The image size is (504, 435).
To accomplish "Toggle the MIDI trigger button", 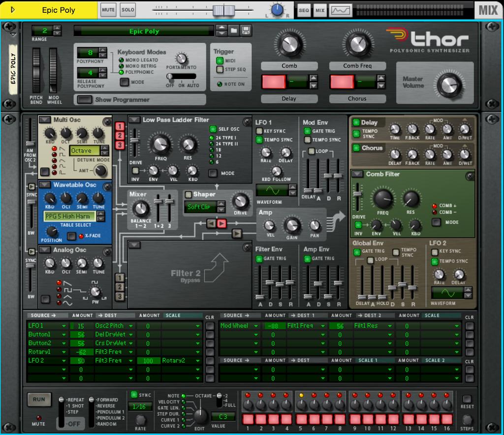I will (x=220, y=61).
